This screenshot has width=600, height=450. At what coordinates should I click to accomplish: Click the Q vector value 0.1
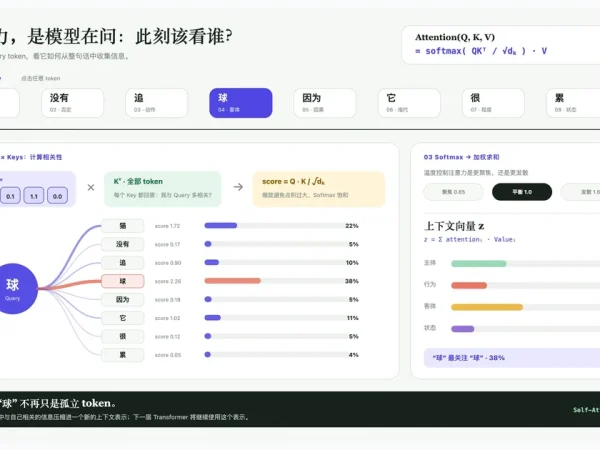(10, 196)
